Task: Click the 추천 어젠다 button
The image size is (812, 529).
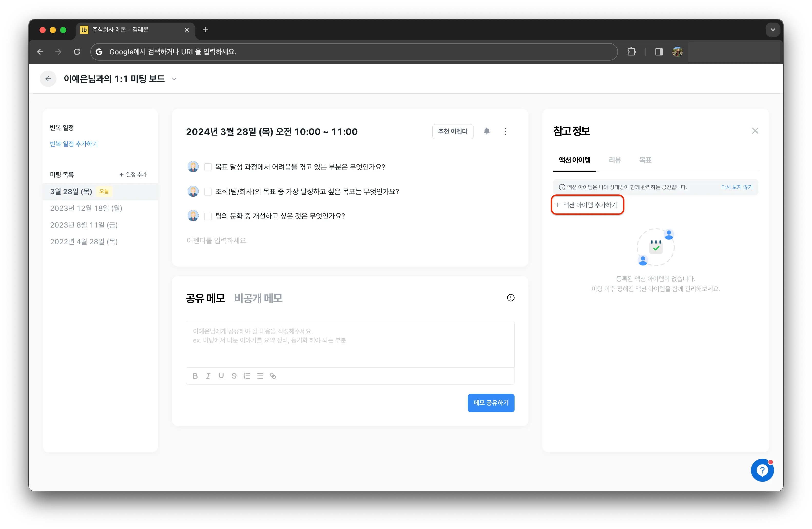Action: click(x=452, y=131)
